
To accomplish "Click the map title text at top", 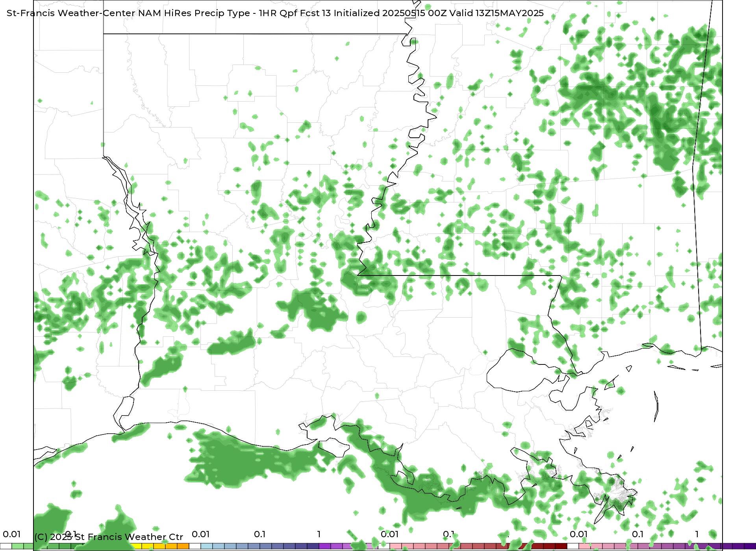I will [275, 13].
